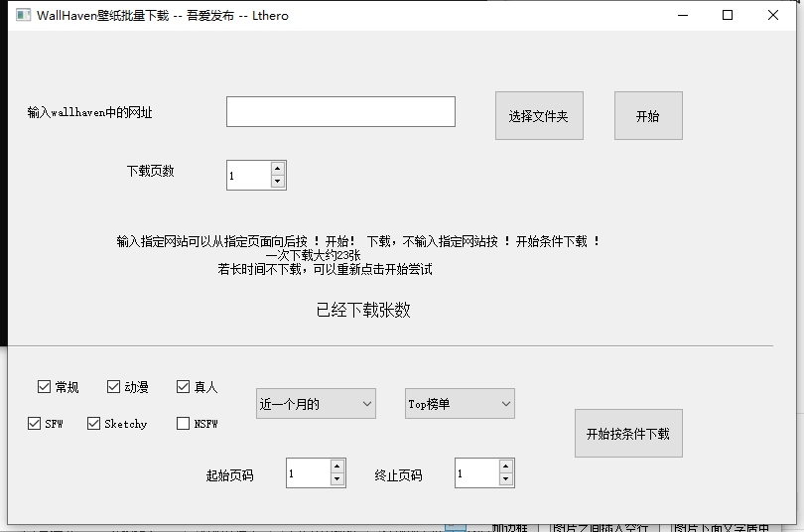Click the WallHaven app icon in title bar
Image resolution: width=804 pixels, height=532 pixels.
click(23, 15)
